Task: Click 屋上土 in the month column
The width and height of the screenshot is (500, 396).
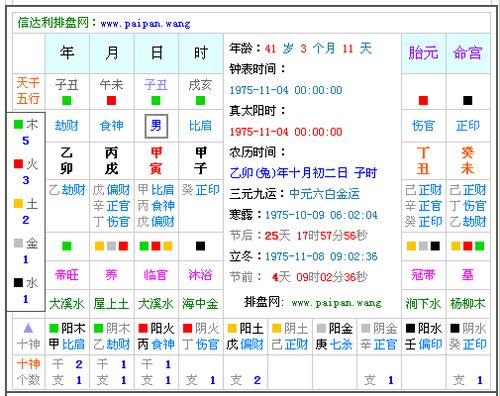Action: point(111,304)
